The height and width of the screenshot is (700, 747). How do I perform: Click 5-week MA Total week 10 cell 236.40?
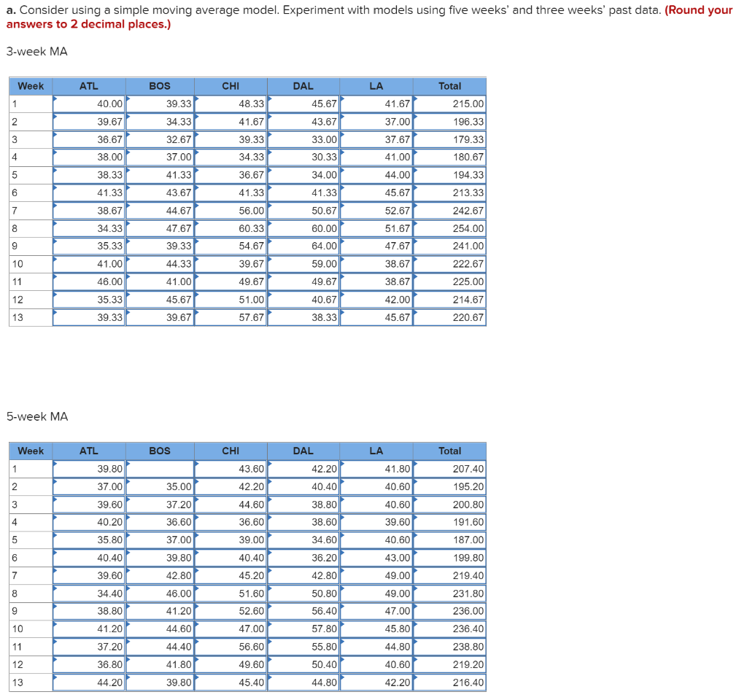tap(449, 629)
